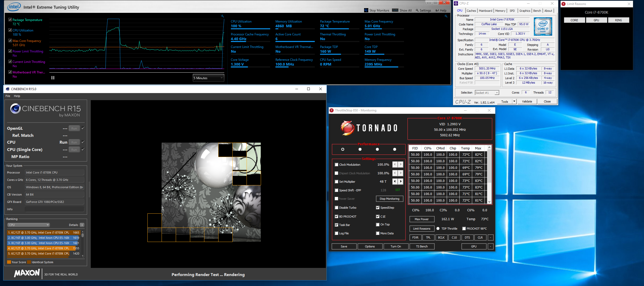Screen dimensions: 644x286
Task: Click the Cinebench Details arrow icon
Action: [x=82, y=225]
